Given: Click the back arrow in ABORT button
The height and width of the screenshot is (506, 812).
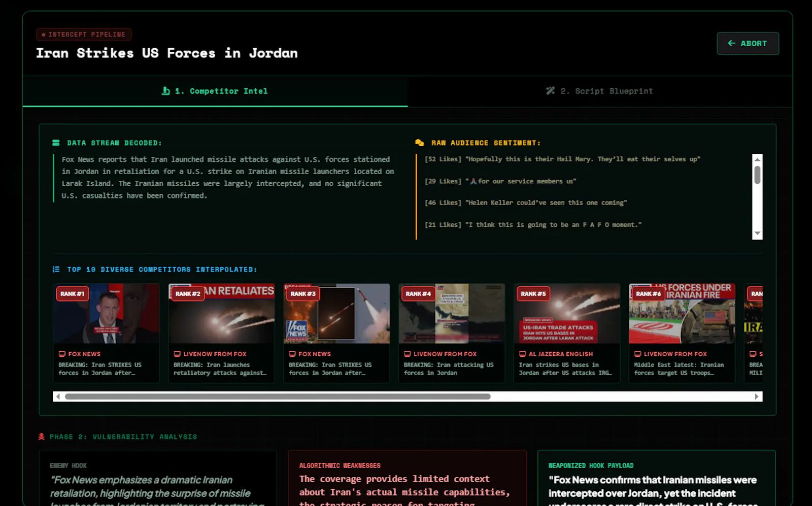Looking at the screenshot, I should tap(731, 43).
